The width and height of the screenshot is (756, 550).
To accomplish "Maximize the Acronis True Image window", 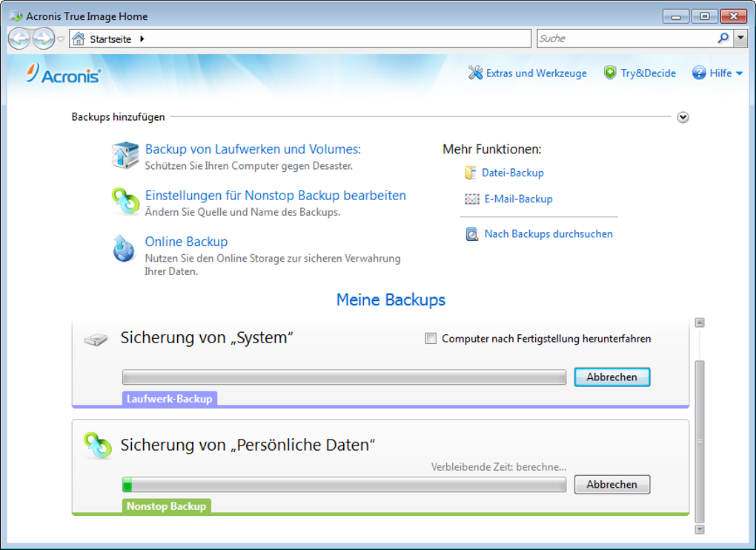I will pyautogui.click(x=704, y=16).
